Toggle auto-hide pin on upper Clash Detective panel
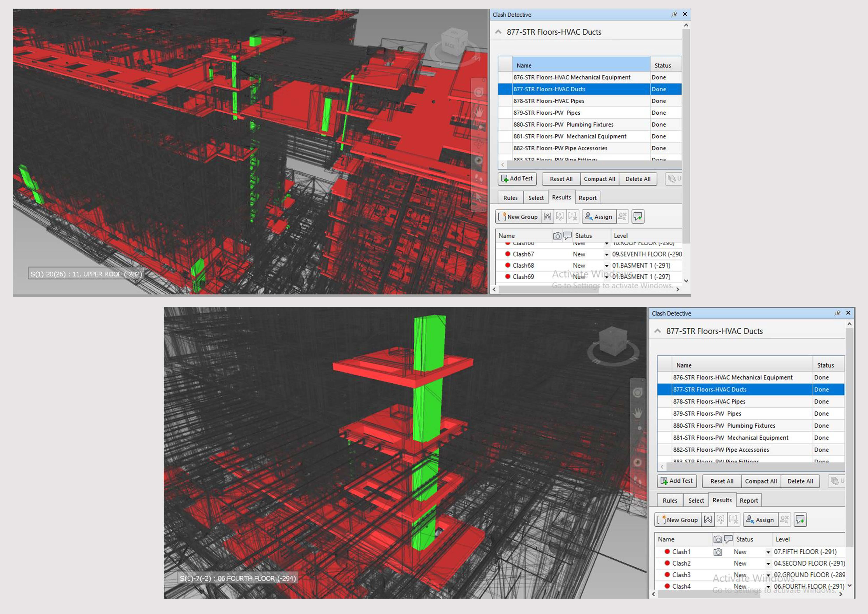868x614 pixels. [x=674, y=14]
